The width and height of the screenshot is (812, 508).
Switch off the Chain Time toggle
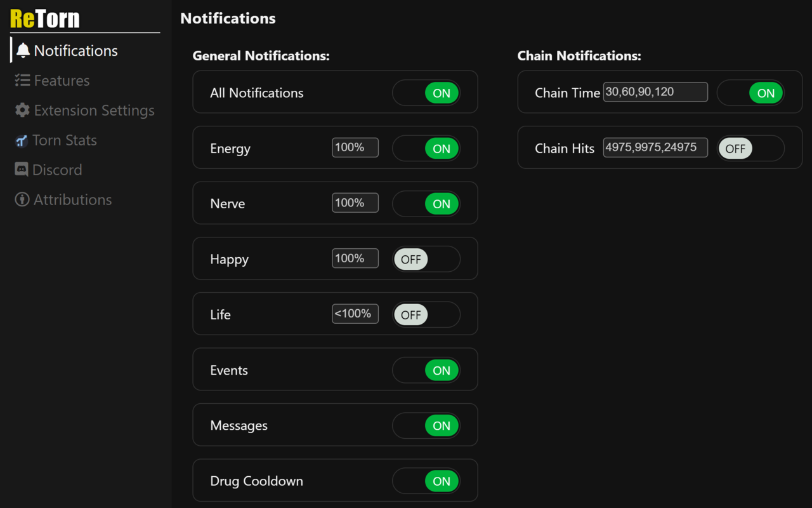tap(750, 93)
